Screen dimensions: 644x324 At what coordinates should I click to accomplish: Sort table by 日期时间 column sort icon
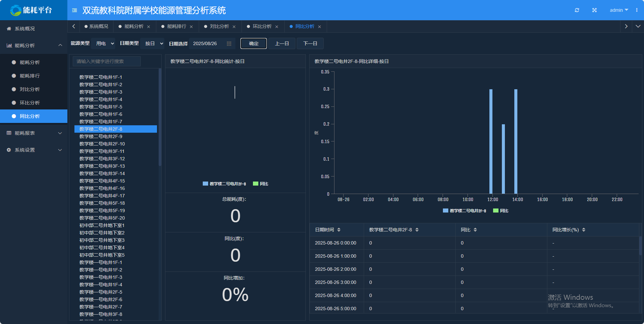click(x=339, y=230)
